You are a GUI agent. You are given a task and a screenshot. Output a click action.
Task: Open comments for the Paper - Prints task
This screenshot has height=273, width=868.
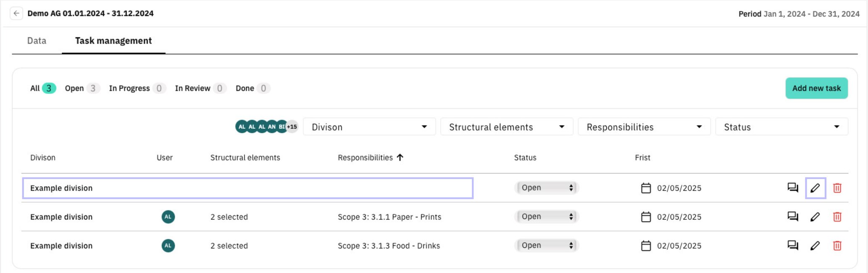click(x=793, y=217)
